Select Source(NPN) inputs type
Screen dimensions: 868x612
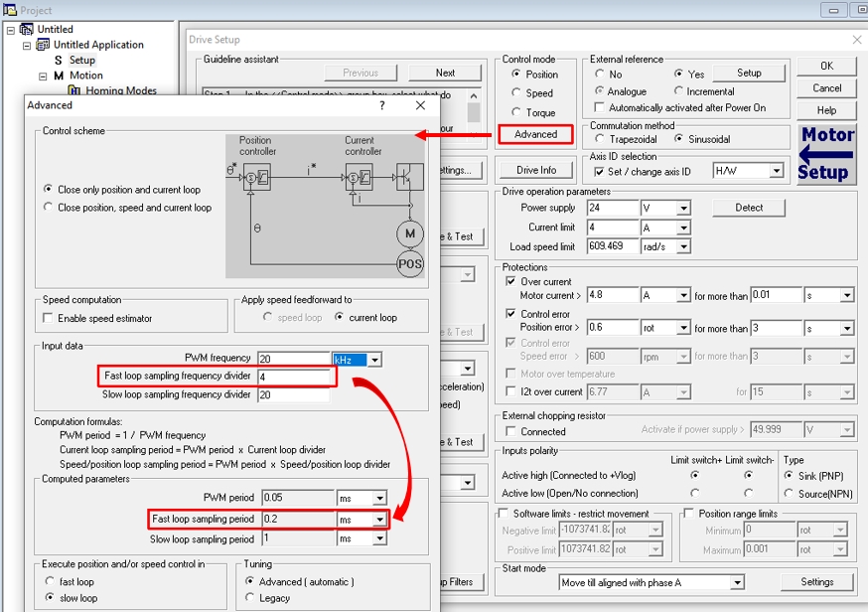(789, 493)
